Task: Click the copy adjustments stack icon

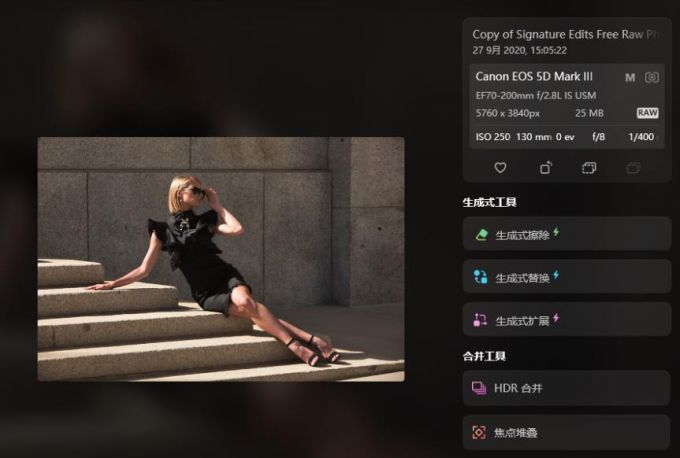Action: [588, 168]
